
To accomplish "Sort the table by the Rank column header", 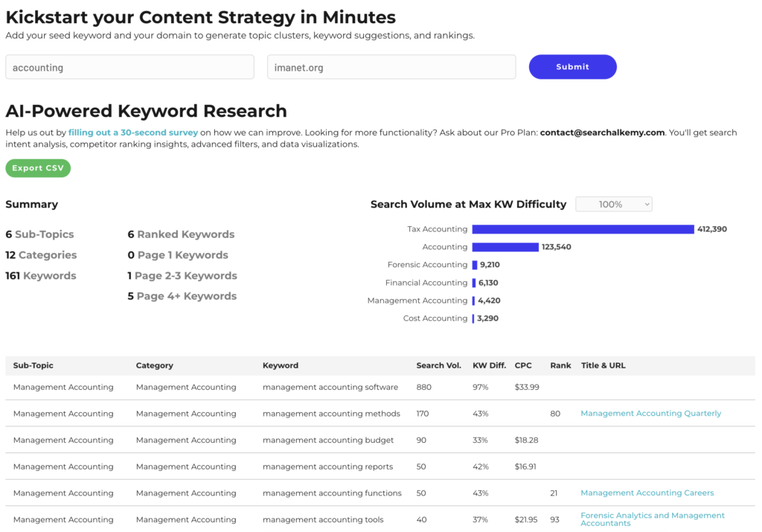I will (x=560, y=365).
